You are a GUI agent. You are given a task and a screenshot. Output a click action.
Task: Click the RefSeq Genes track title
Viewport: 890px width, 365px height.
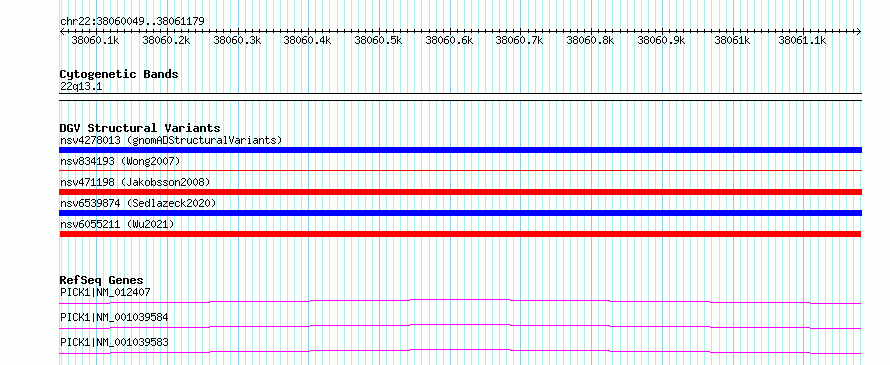point(102,280)
